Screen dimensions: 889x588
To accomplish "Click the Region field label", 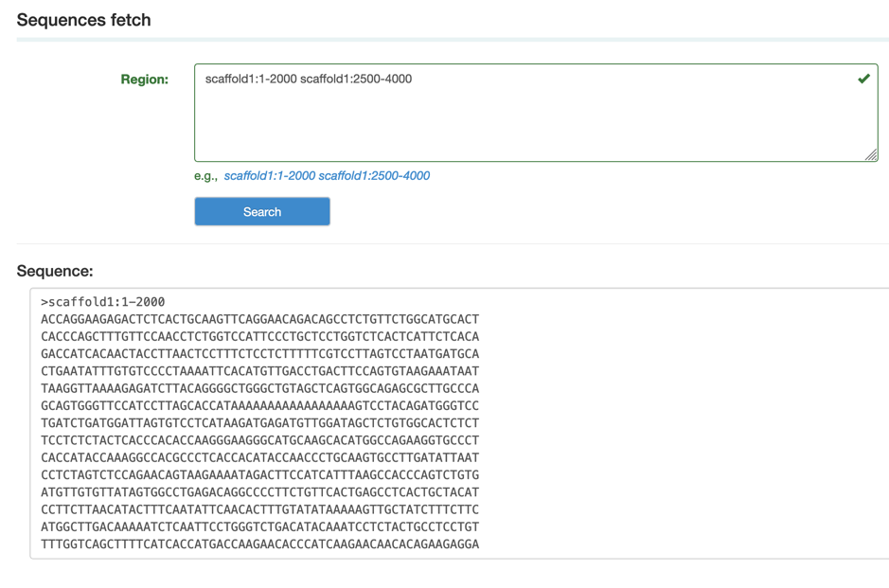I will 144,80.
